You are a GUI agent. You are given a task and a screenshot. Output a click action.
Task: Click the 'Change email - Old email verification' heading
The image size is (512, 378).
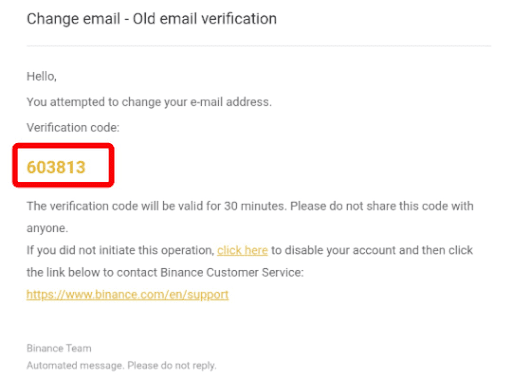pyautogui.click(x=152, y=19)
